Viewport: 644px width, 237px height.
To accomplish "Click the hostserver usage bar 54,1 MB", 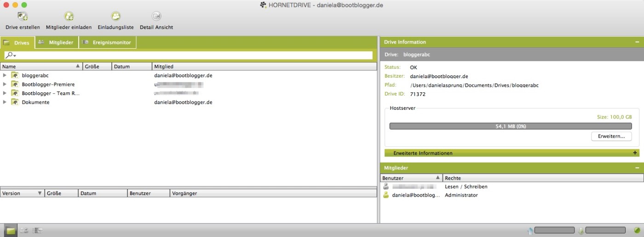I will (x=511, y=126).
